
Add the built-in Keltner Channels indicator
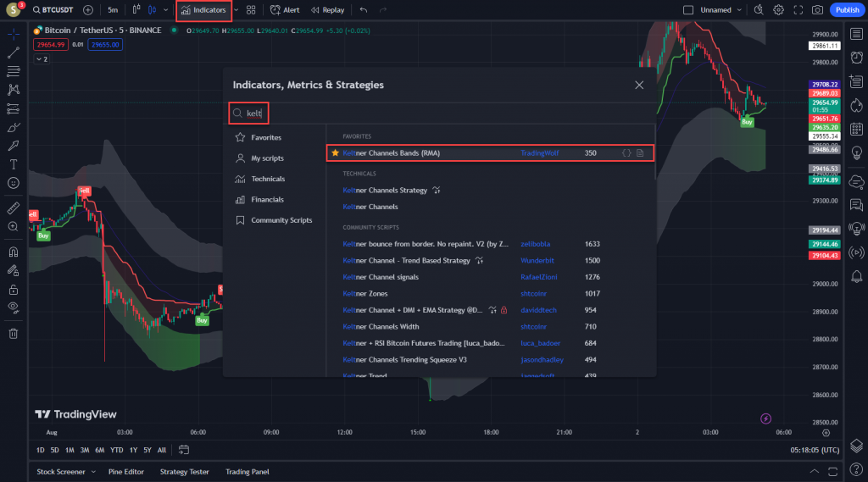point(370,207)
